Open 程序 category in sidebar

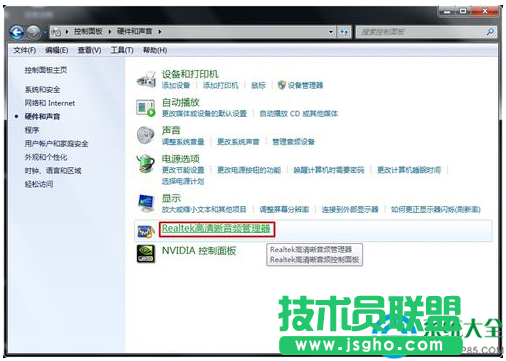(x=32, y=130)
